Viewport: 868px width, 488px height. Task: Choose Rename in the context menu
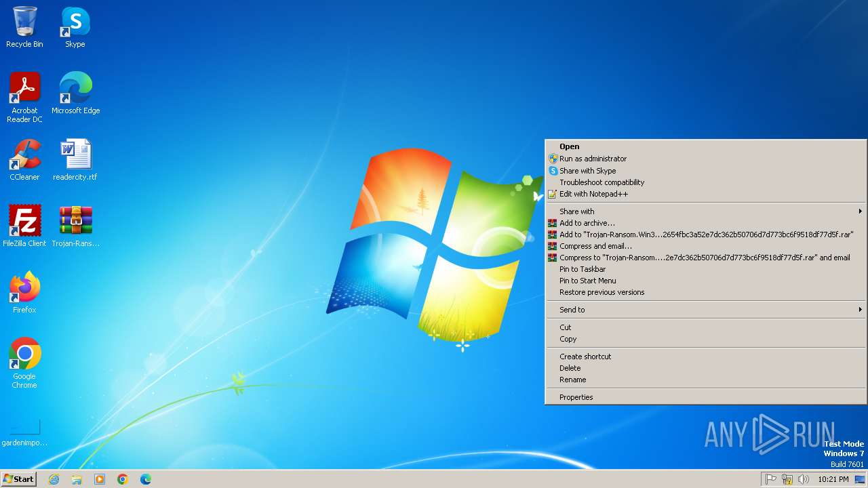pyautogui.click(x=705, y=380)
